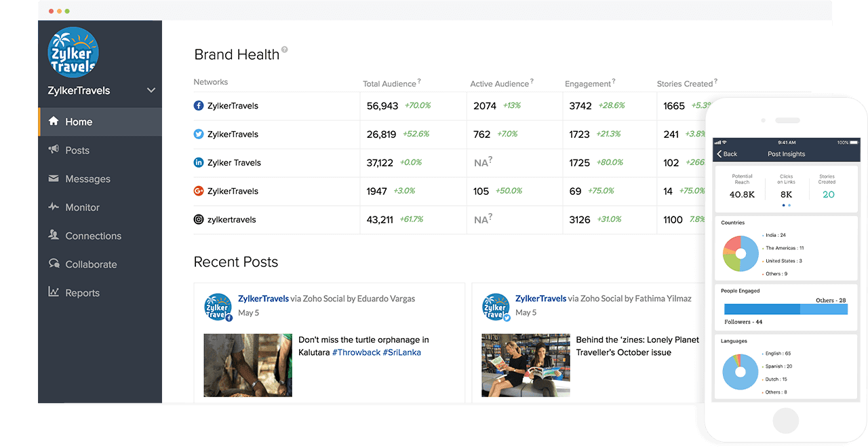Click the +52.6% total audience change
This screenshot has width=868, height=448.
coord(416,134)
